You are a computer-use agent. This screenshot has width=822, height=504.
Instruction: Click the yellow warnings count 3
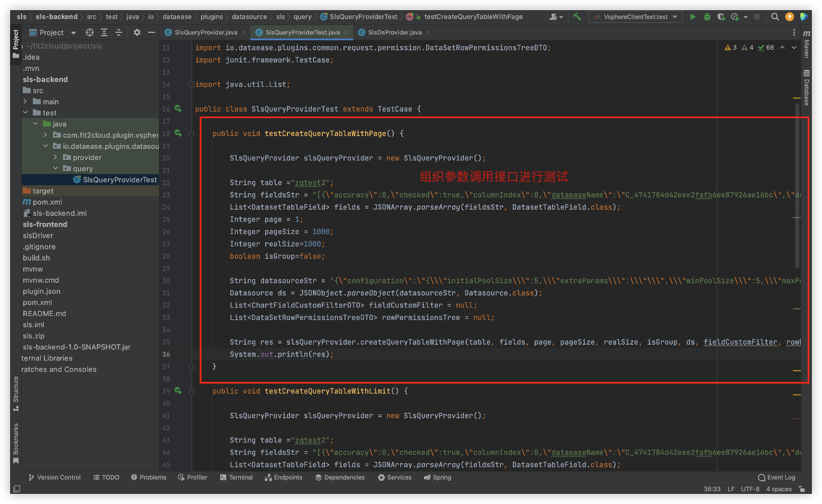tap(730, 48)
